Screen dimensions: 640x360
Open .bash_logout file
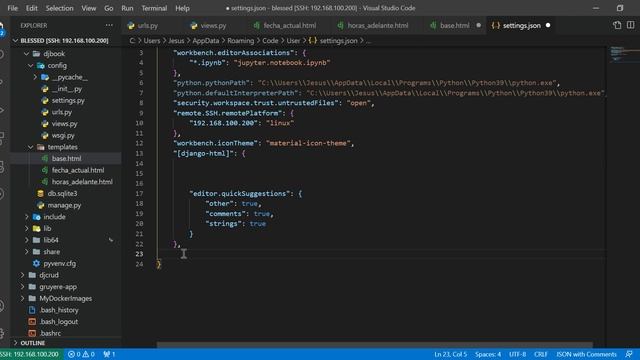tap(58, 322)
